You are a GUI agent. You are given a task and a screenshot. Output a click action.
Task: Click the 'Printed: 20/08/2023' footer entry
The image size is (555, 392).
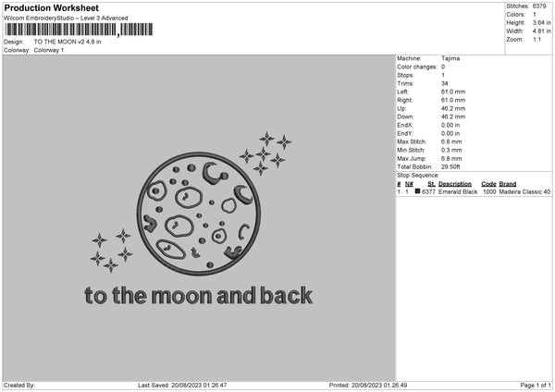tap(368, 386)
